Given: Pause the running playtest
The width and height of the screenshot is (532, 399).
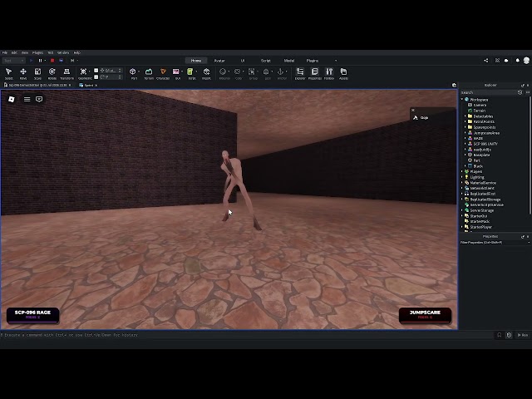Looking at the screenshot, I should coord(40,61).
